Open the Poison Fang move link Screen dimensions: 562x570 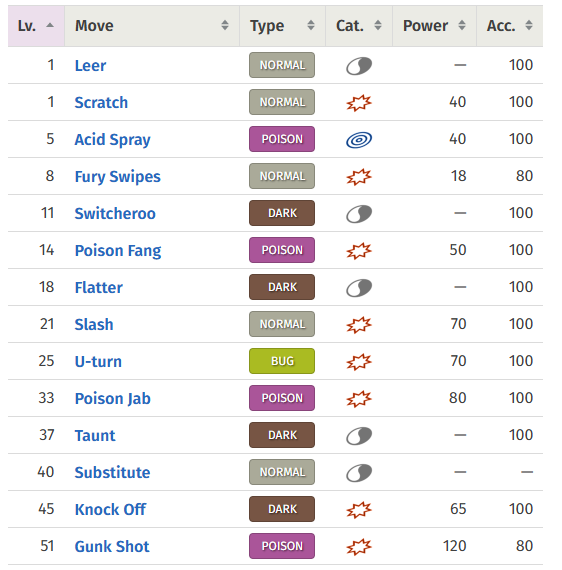tap(118, 250)
